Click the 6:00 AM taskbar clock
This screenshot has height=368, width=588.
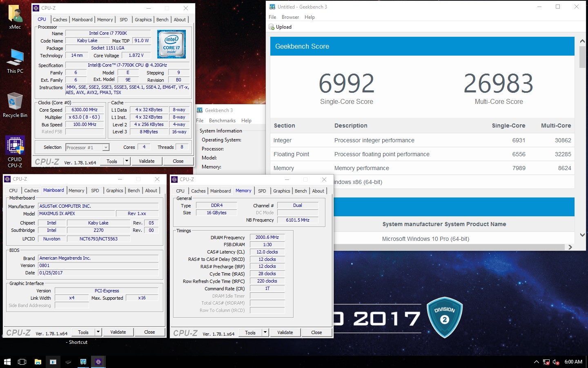pyautogui.click(x=573, y=362)
